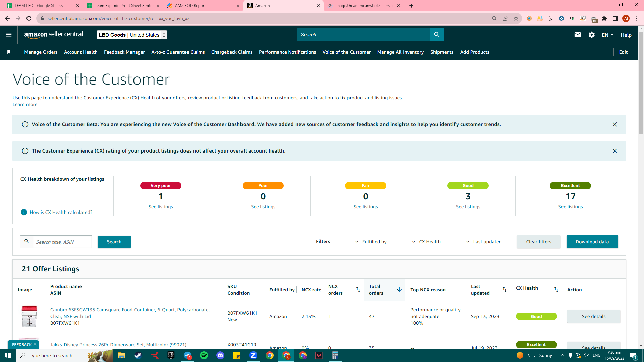The width and height of the screenshot is (644, 362).
Task: Click the magnifier icon in title search box
Action: (26, 242)
